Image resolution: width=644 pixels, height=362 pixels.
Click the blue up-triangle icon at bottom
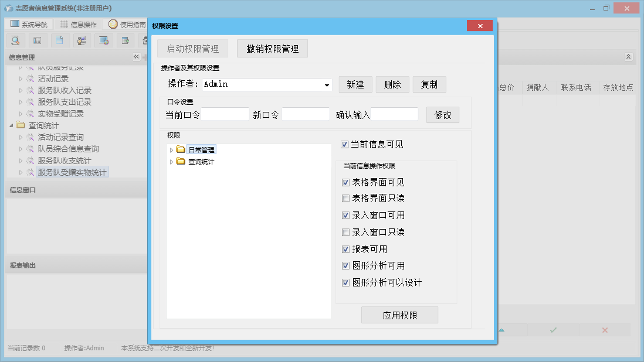[x=501, y=330]
